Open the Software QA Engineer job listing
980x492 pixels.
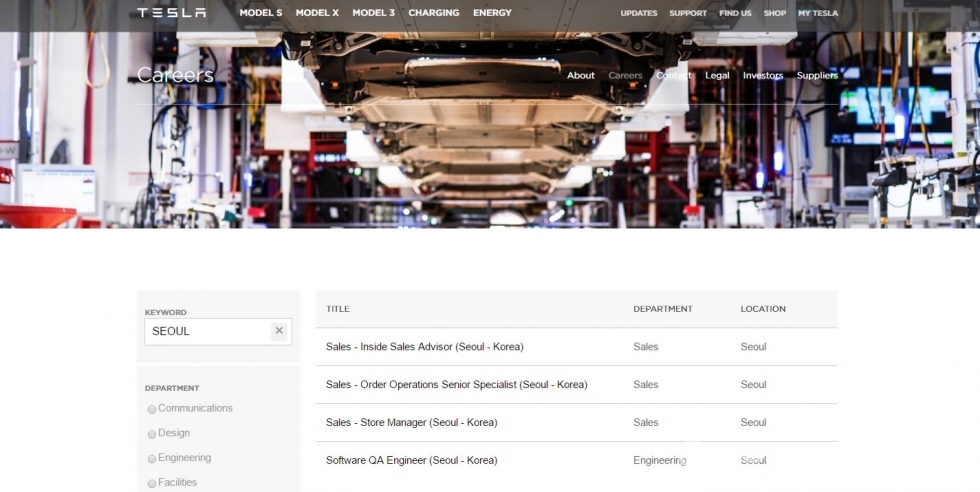[x=411, y=461]
